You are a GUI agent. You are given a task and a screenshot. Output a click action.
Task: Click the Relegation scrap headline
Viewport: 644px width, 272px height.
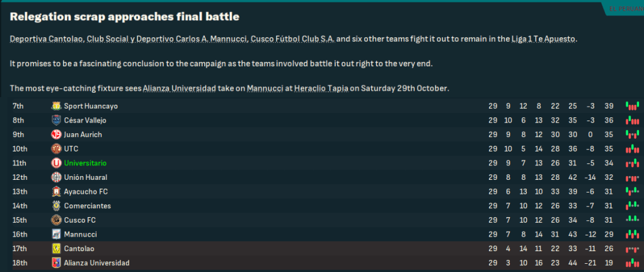(124, 16)
